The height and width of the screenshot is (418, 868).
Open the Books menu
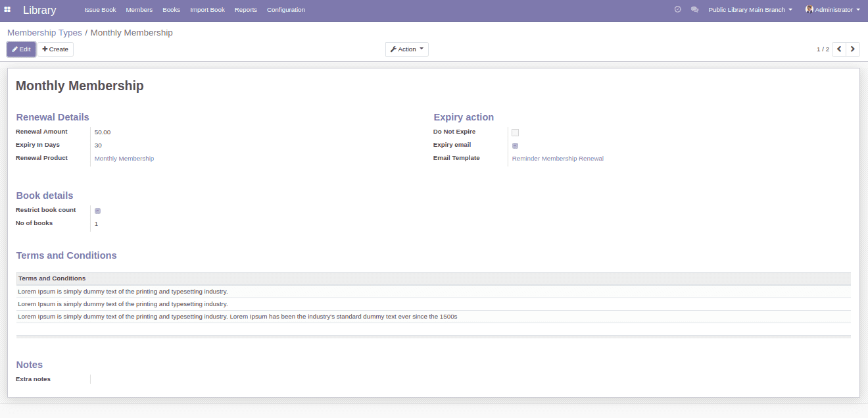pos(171,10)
